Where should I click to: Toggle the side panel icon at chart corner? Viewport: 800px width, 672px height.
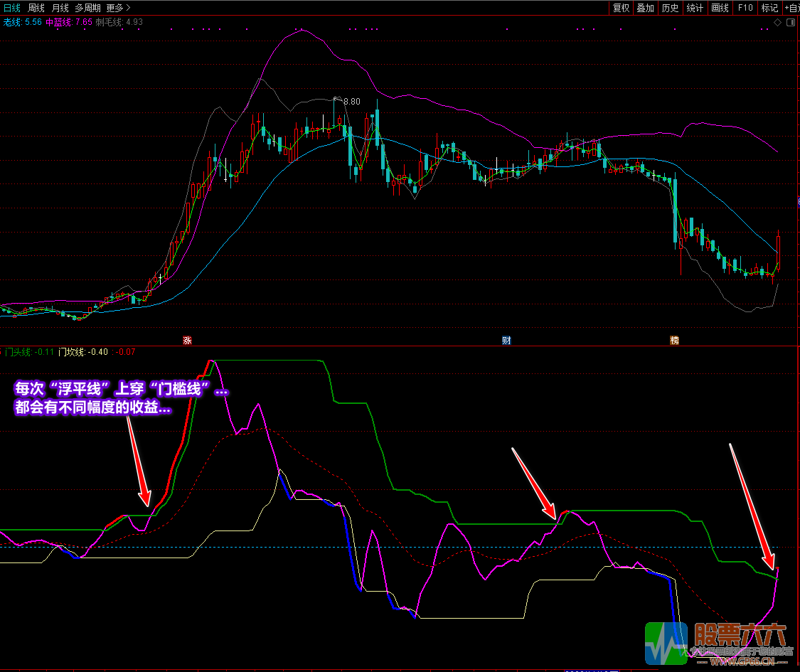point(791,23)
